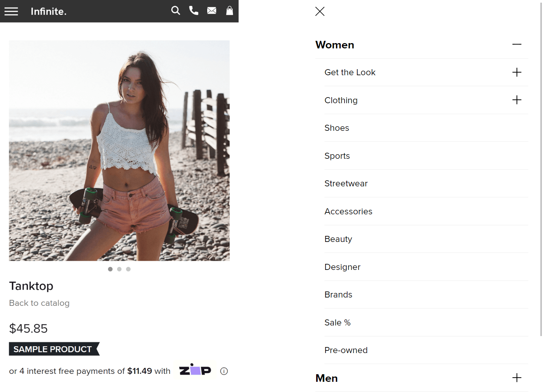The image size is (543, 392).
Task: Click the search magnifier icon
Action: [175, 11]
